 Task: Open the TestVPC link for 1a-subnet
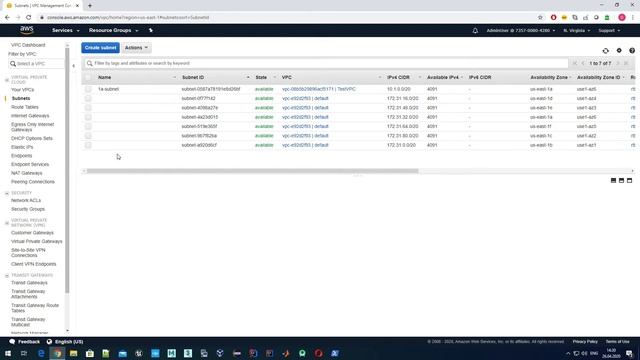318,89
